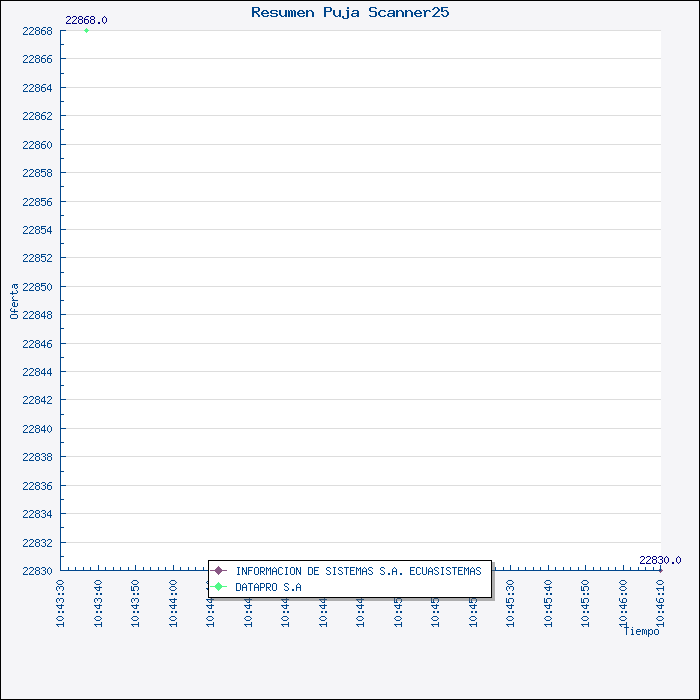The width and height of the screenshot is (700, 700).
Task: Click the 10:43:30 time tick label
Action: point(61,603)
